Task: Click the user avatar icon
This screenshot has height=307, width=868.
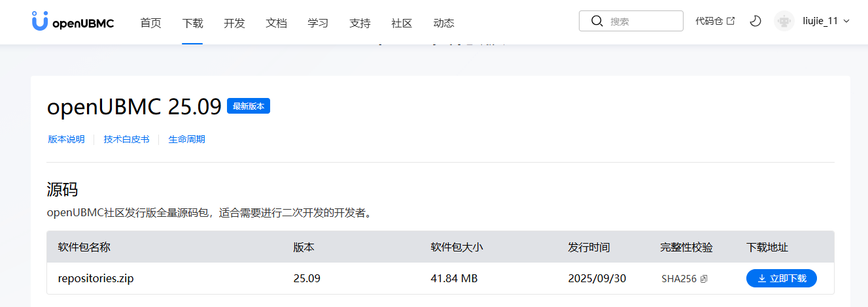Action: coord(784,21)
